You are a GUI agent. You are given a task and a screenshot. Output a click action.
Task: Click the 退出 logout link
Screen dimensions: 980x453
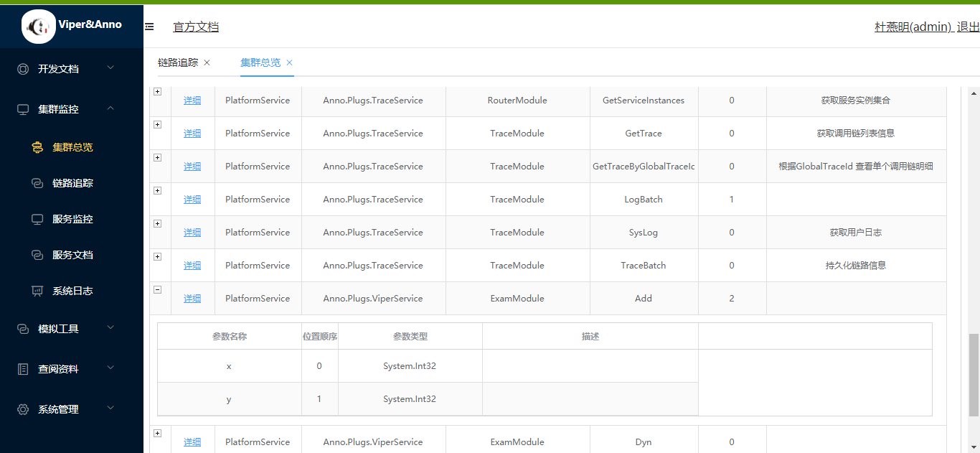[969, 27]
